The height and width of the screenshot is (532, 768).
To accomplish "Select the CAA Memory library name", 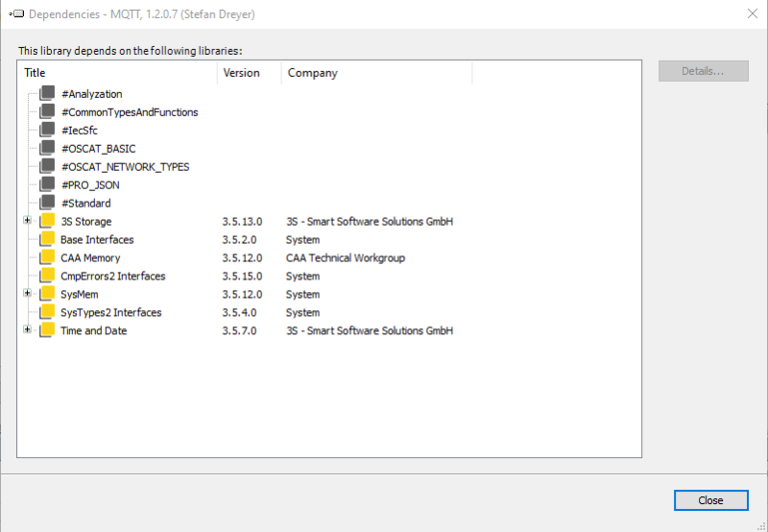I will pos(90,257).
